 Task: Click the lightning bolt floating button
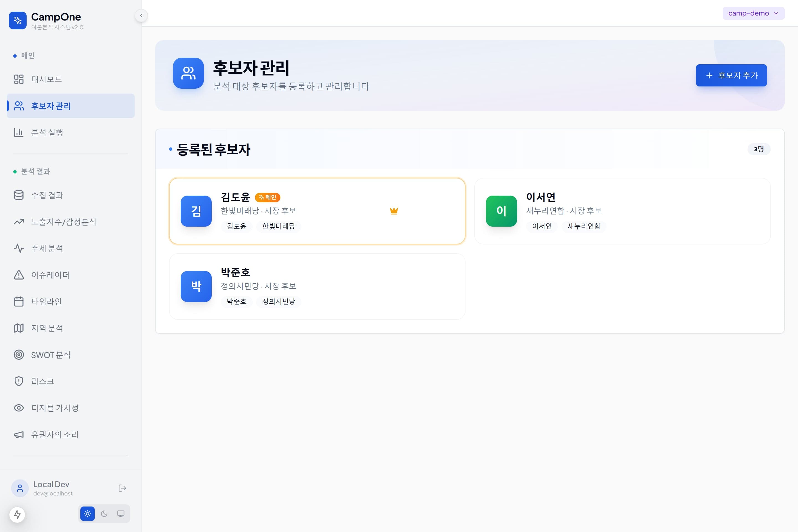click(x=17, y=515)
